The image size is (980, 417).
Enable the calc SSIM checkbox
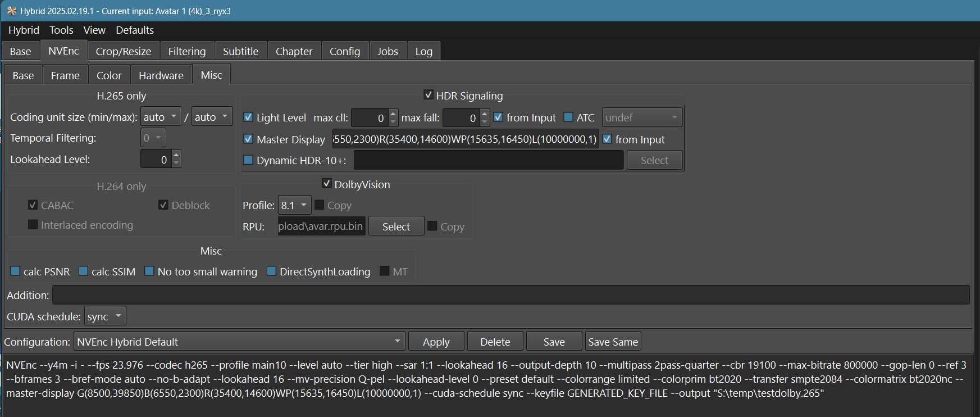(x=83, y=271)
